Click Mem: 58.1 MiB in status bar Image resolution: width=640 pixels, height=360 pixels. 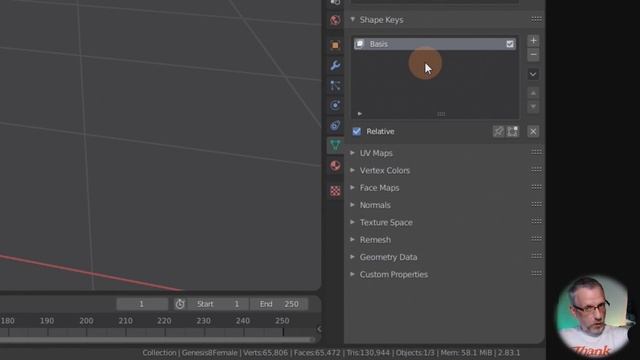click(467, 353)
